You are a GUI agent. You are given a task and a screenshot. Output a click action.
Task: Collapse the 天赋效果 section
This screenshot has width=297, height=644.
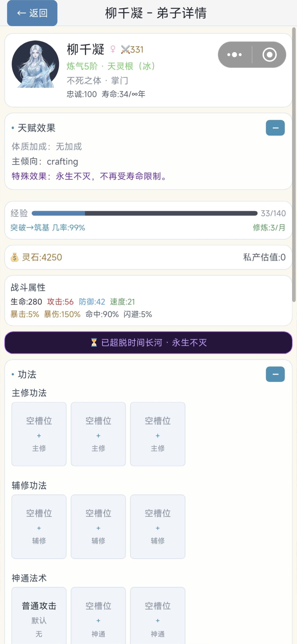tap(275, 128)
